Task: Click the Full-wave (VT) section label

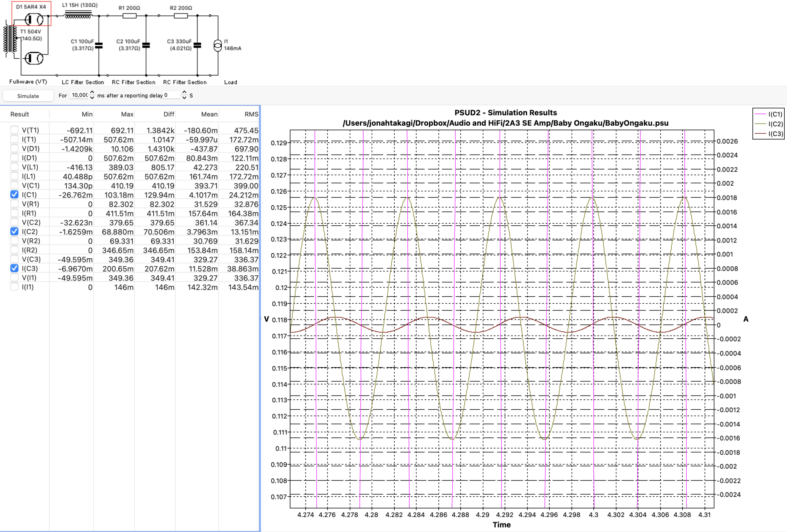Action: coord(28,82)
